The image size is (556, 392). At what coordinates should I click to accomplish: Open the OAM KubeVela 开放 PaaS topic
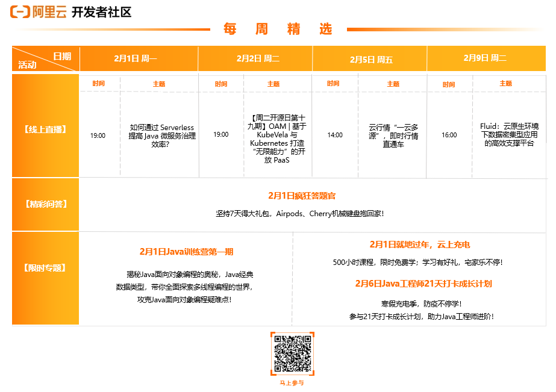pyautogui.click(x=277, y=139)
